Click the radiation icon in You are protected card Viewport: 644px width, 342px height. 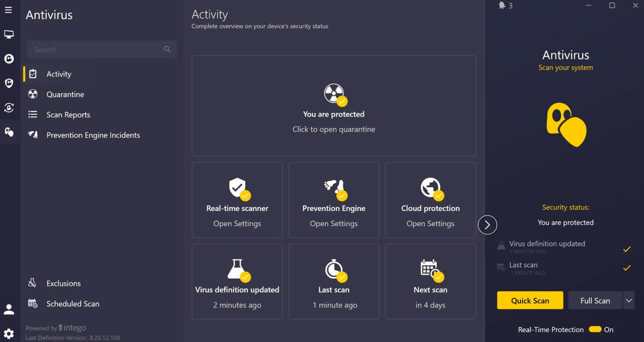[x=334, y=94]
